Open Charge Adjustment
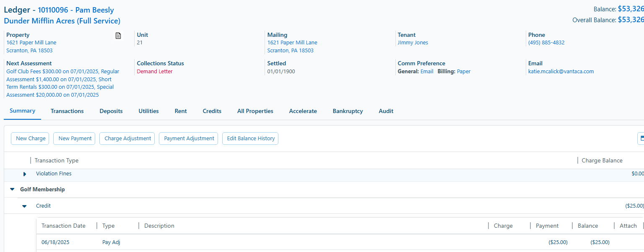Screen dimensions: 644x252 127,138
